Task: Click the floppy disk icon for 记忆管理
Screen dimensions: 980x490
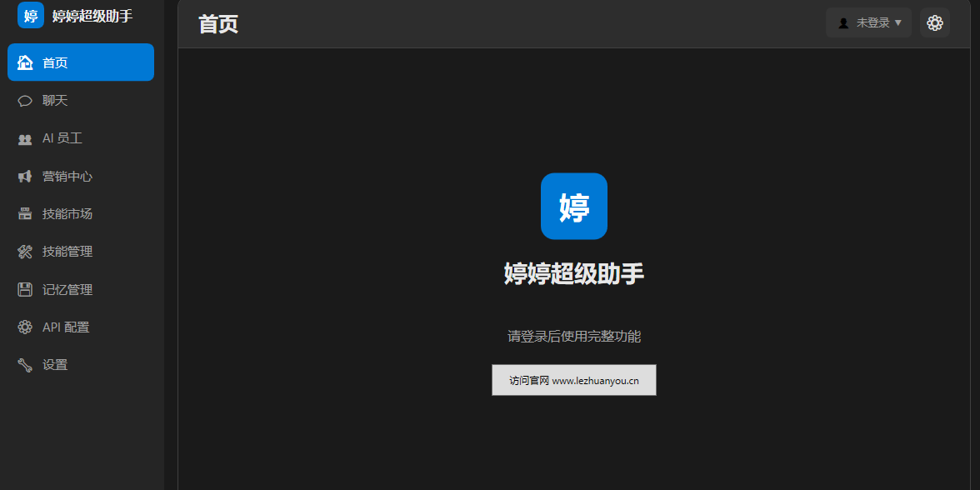Action: pos(25,289)
